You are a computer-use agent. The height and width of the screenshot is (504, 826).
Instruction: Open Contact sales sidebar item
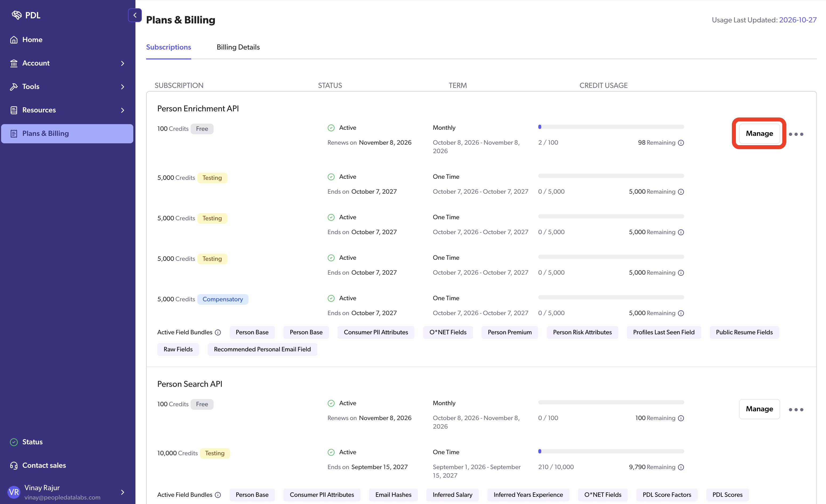(x=67, y=465)
